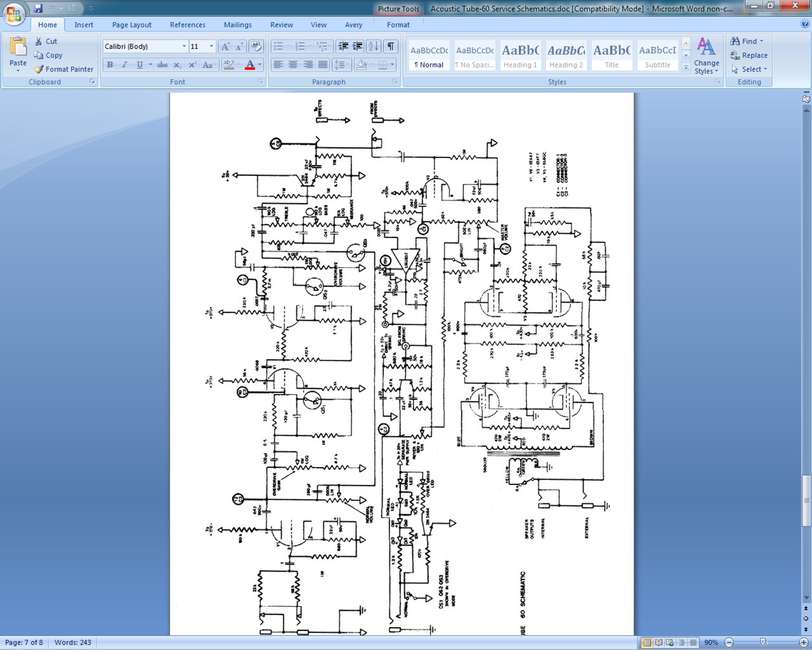The height and width of the screenshot is (650, 812).
Task: Expand Paste options arrow
Action: pyautogui.click(x=18, y=70)
